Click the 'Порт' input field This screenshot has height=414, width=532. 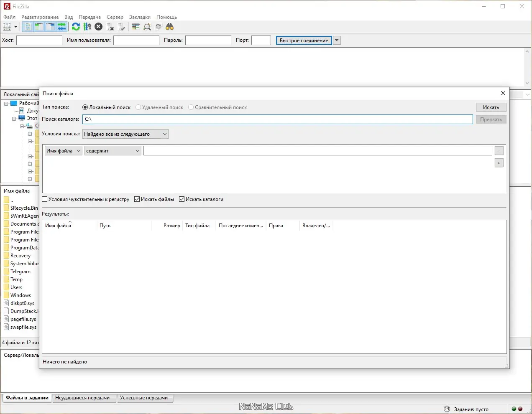[x=261, y=40]
